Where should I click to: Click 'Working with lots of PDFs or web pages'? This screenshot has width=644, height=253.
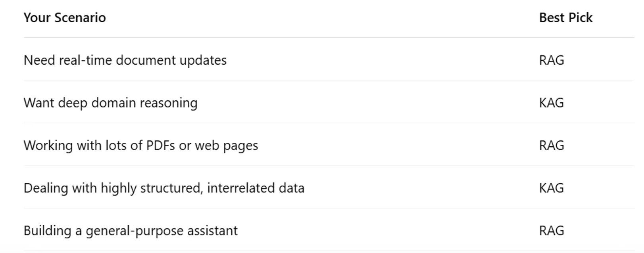click(x=141, y=146)
